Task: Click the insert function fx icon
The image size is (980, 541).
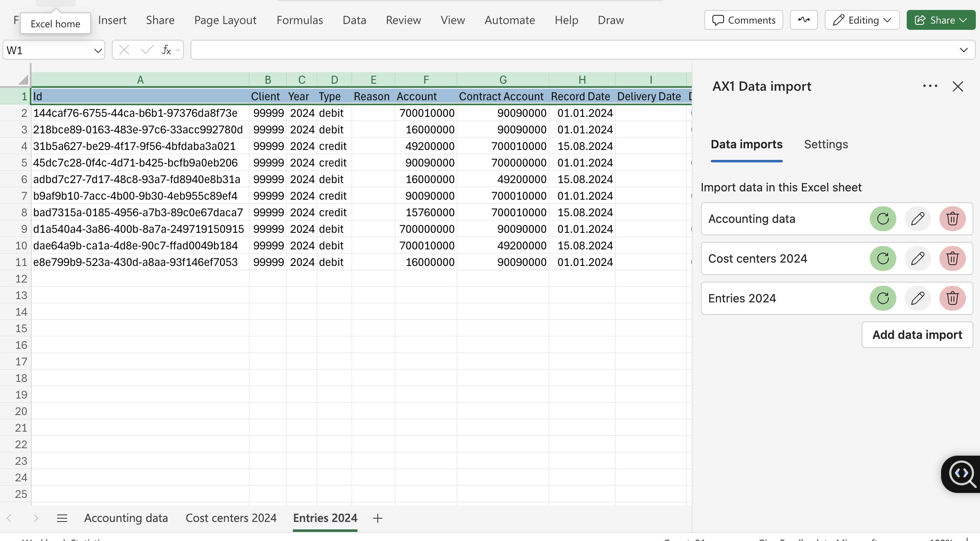Action: click(167, 50)
